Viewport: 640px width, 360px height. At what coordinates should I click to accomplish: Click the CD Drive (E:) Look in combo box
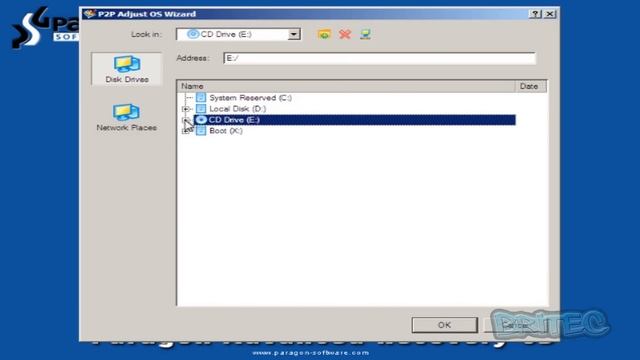tap(238, 34)
